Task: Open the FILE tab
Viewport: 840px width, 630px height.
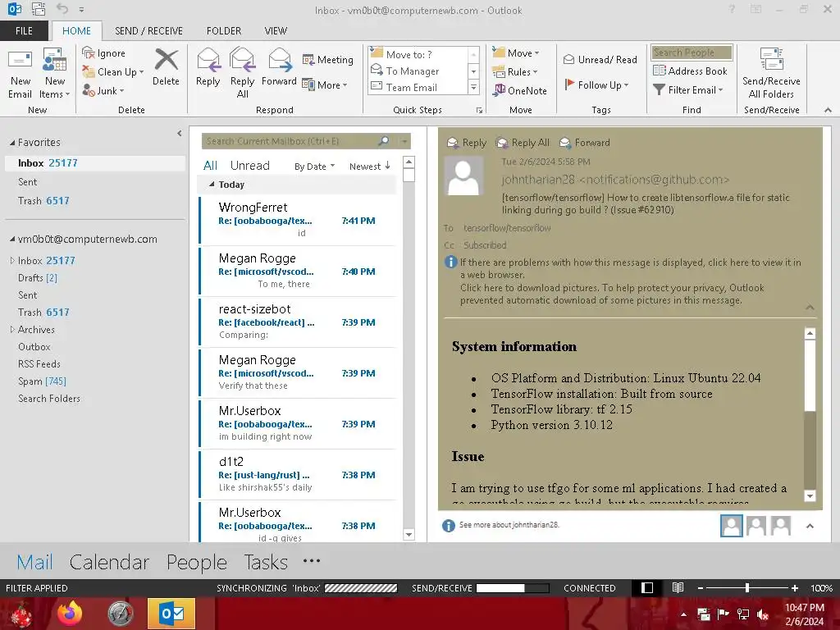Action: 24,30
